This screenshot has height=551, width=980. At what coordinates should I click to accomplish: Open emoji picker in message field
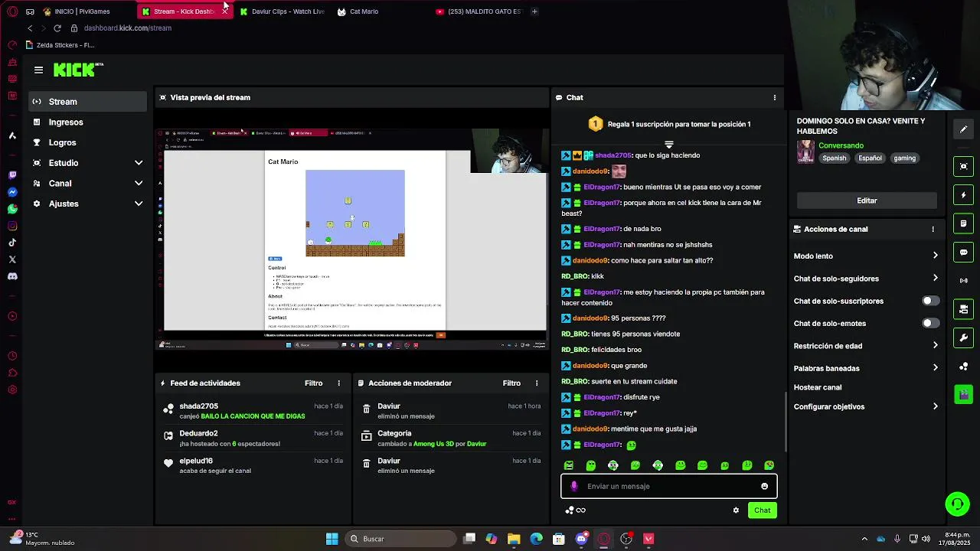coord(764,486)
